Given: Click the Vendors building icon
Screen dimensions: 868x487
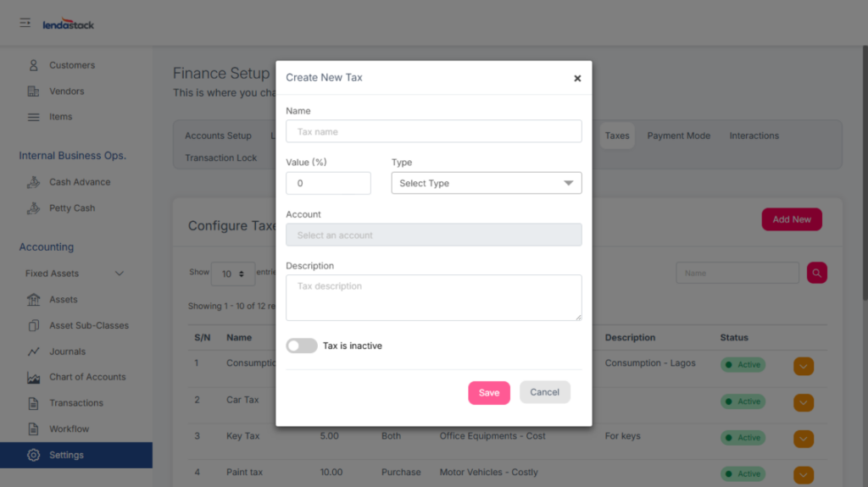Looking at the screenshot, I should click(34, 91).
